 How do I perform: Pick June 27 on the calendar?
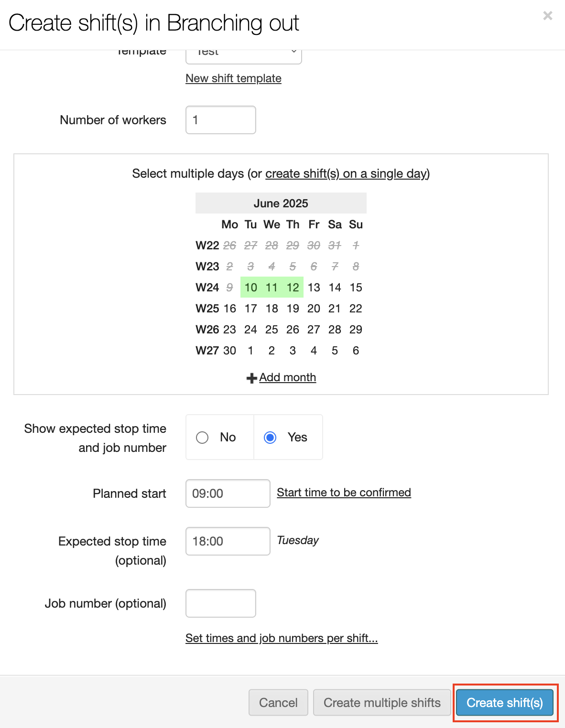314,330
